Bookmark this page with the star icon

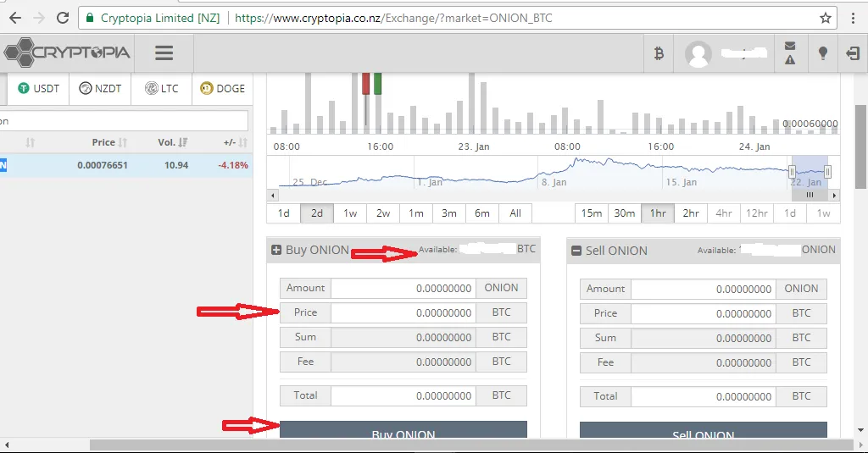click(826, 19)
